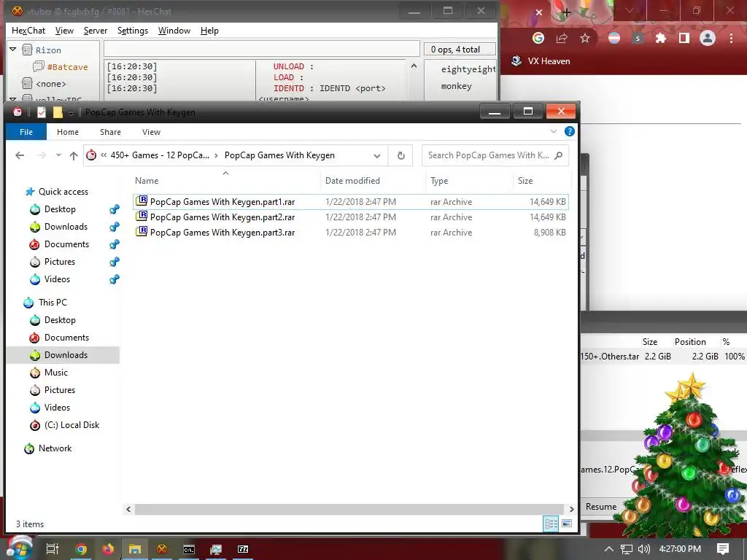
Task: Click the Resume button
Action: tap(601, 507)
